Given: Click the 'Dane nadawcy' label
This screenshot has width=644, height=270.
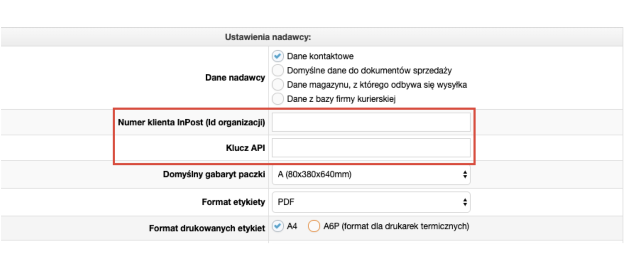Looking at the screenshot, I should (x=235, y=78).
